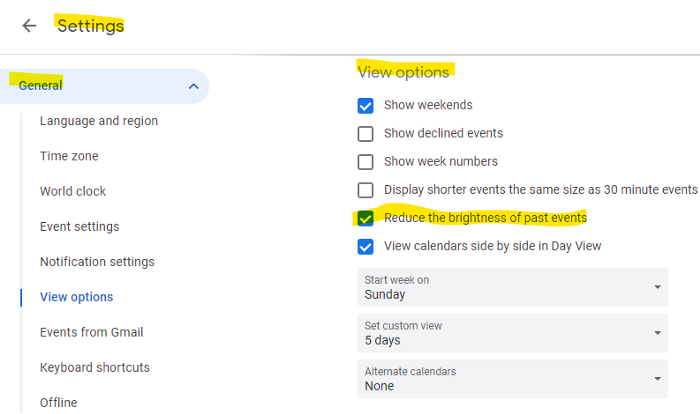
Task: Open the Offline settings item
Action: tap(58, 402)
